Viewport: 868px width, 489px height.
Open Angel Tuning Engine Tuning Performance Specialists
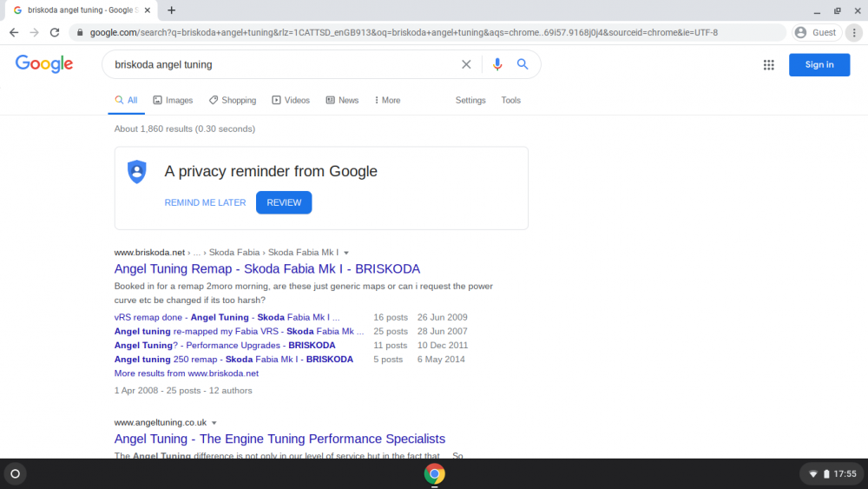coord(279,439)
